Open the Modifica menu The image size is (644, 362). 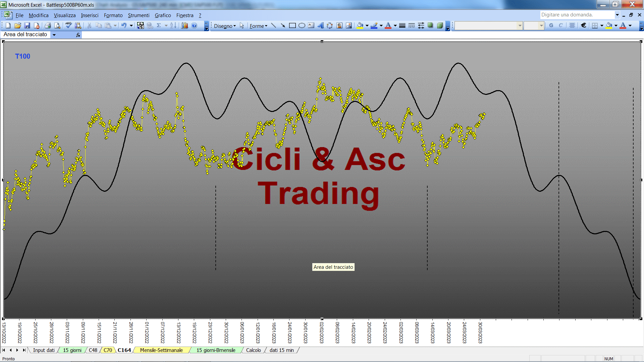pyautogui.click(x=39, y=15)
